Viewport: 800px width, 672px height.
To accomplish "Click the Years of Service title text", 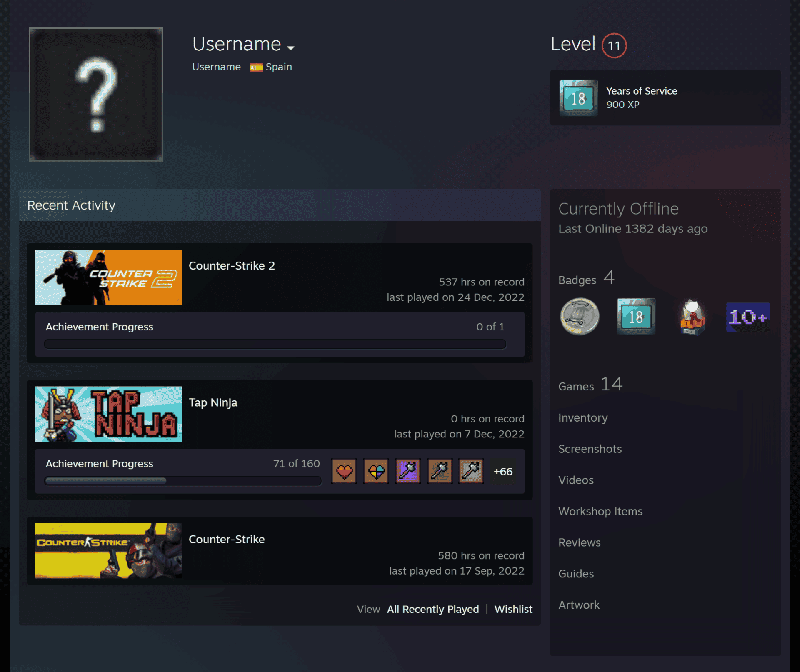I will (641, 91).
